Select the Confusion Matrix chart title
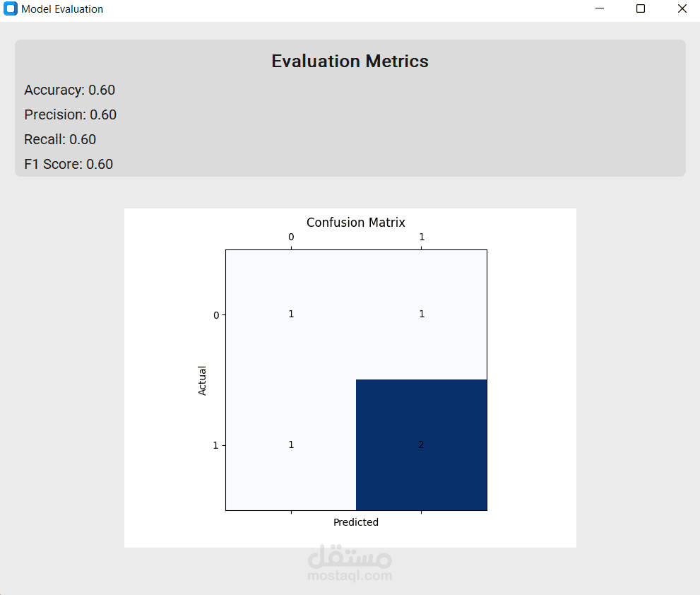The image size is (700, 595). point(355,223)
